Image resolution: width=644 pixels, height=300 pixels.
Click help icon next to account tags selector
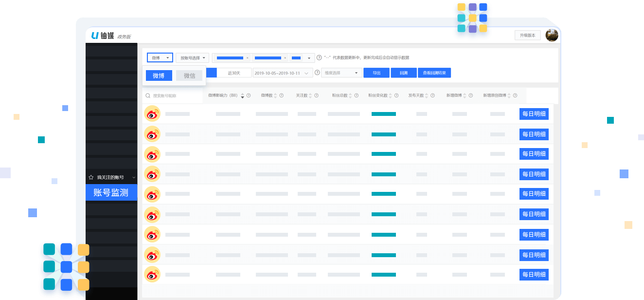pyautogui.click(x=319, y=57)
